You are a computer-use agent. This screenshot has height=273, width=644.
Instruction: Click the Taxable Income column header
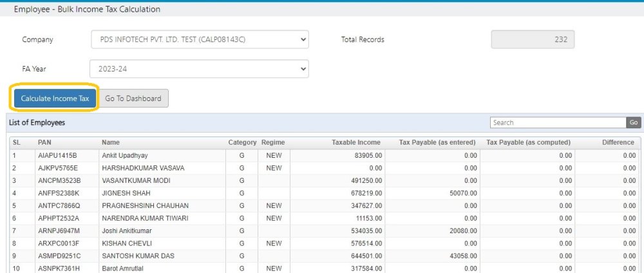356,142
